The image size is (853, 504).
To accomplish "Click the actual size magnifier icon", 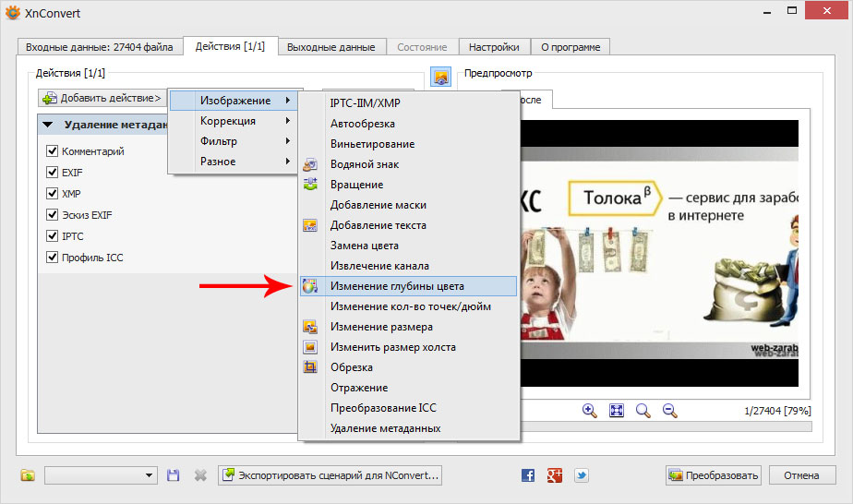I will pos(643,411).
